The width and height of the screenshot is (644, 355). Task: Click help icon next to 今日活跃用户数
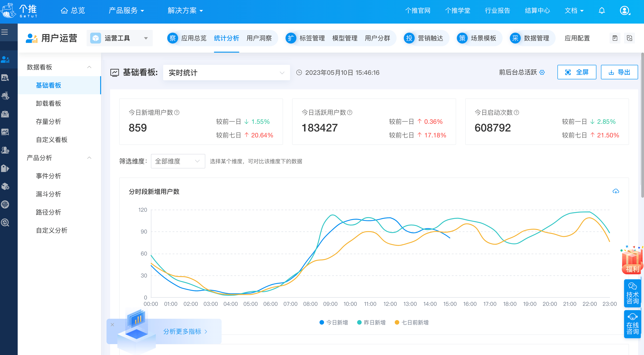click(x=350, y=113)
